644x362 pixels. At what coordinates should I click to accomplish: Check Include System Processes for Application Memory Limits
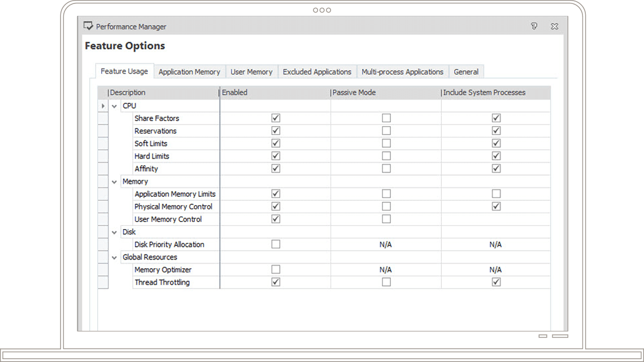pyautogui.click(x=496, y=193)
